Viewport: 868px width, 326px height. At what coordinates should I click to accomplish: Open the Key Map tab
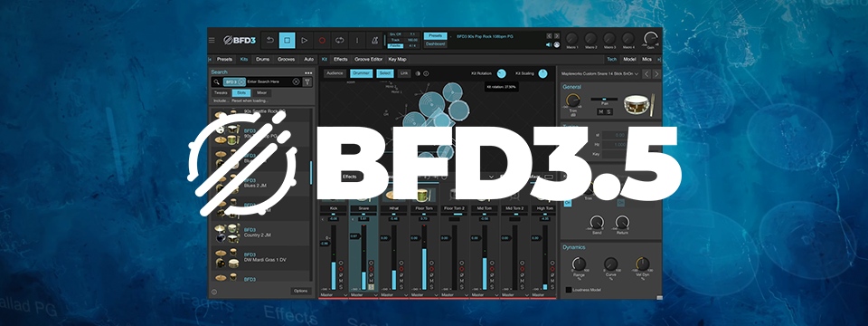[x=398, y=60]
